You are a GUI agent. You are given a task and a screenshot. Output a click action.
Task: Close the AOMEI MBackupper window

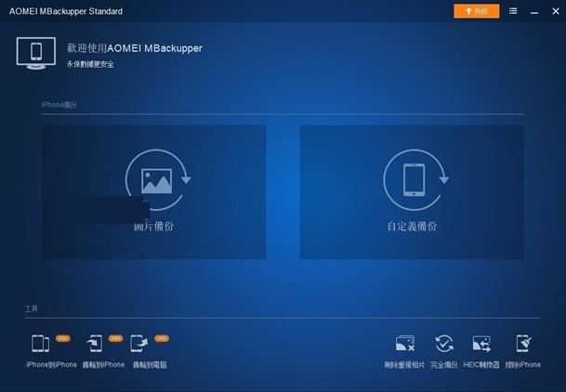tap(556, 11)
